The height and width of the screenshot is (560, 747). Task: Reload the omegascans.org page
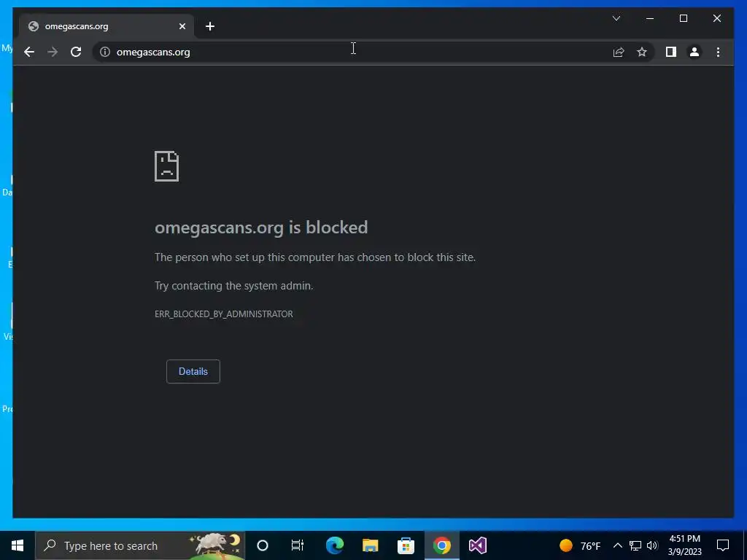tap(76, 52)
